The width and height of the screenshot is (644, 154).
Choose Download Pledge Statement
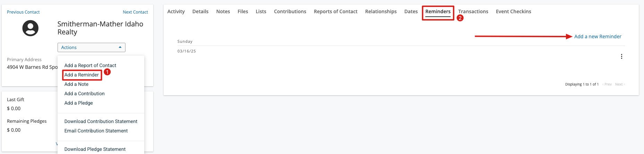95,149
